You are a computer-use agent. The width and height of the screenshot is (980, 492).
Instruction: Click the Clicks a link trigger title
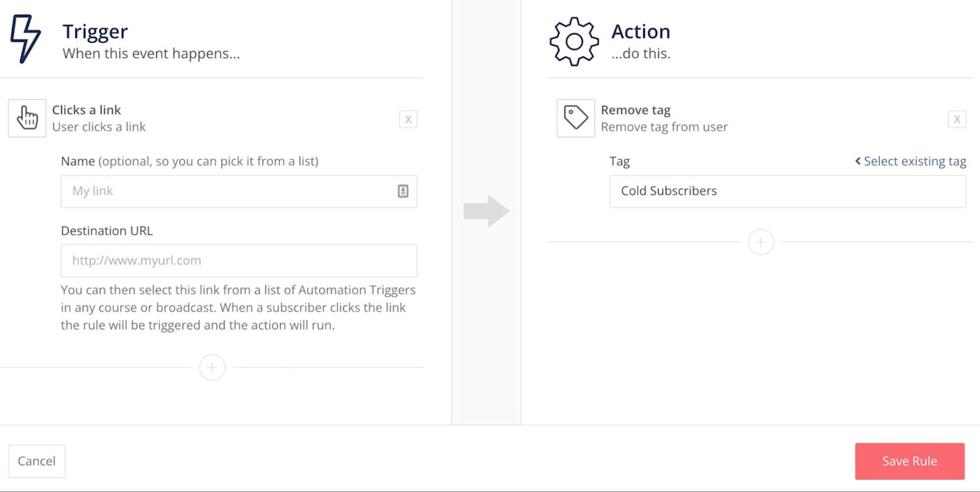[86, 110]
